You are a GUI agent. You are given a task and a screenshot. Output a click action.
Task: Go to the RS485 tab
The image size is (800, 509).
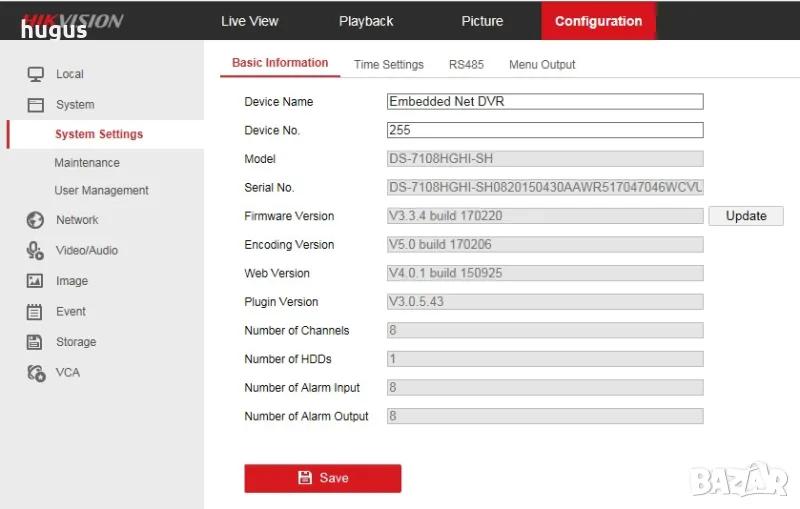[466, 64]
